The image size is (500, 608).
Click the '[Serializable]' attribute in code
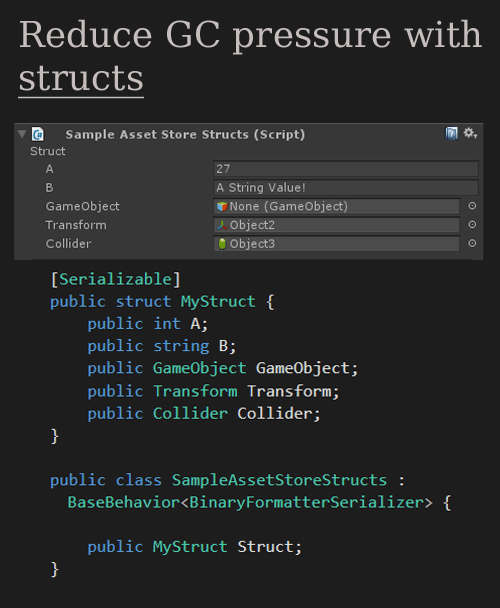point(116,279)
